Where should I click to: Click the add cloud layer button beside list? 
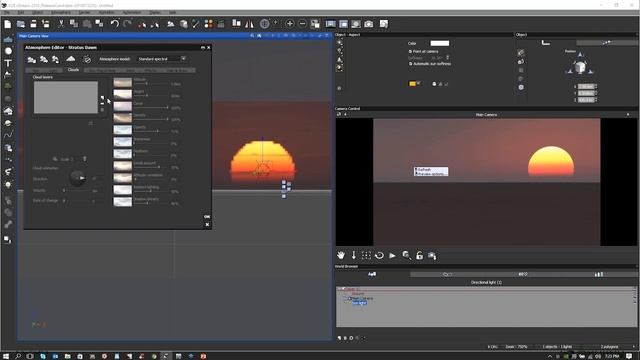pyautogui.click(x=102, y=98)
